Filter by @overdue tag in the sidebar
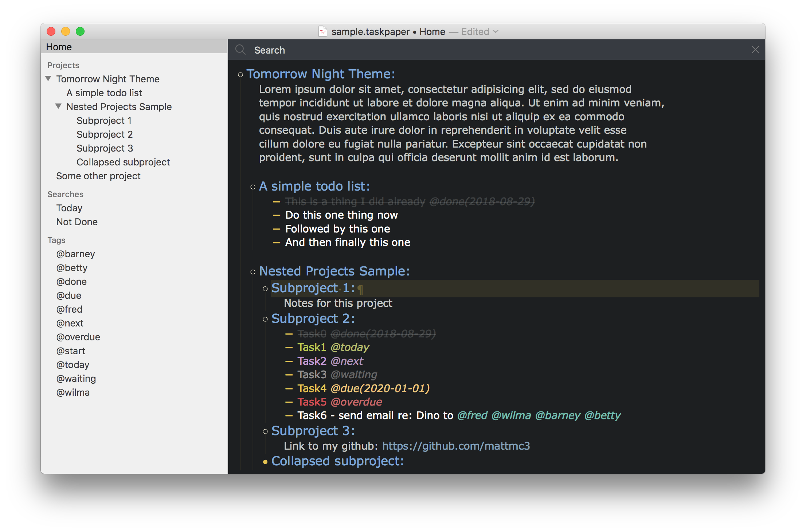This screenshot has height=532, width=806. [x=78, y=337]
